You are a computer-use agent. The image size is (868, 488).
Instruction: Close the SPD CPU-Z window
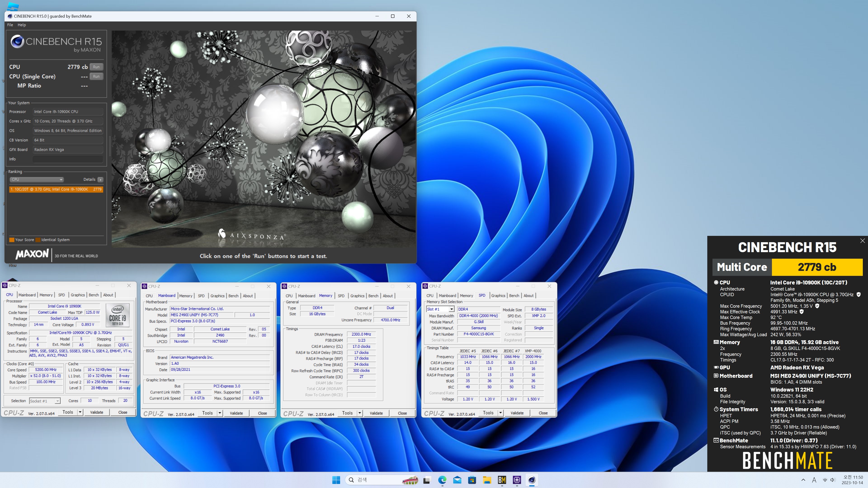tap(549, 286)
